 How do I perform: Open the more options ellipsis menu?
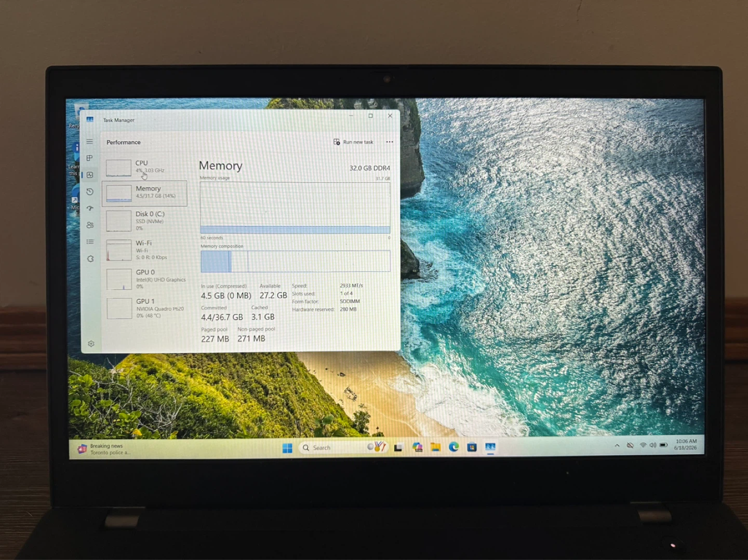click(390, 142)
